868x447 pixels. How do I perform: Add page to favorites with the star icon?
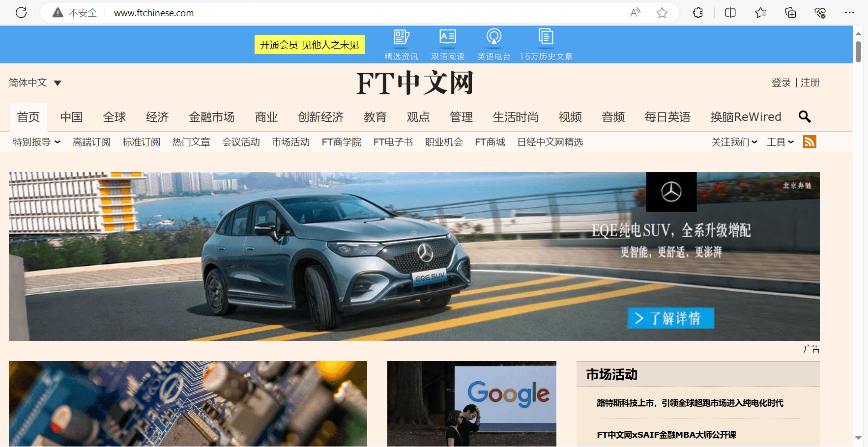(662, 13)
